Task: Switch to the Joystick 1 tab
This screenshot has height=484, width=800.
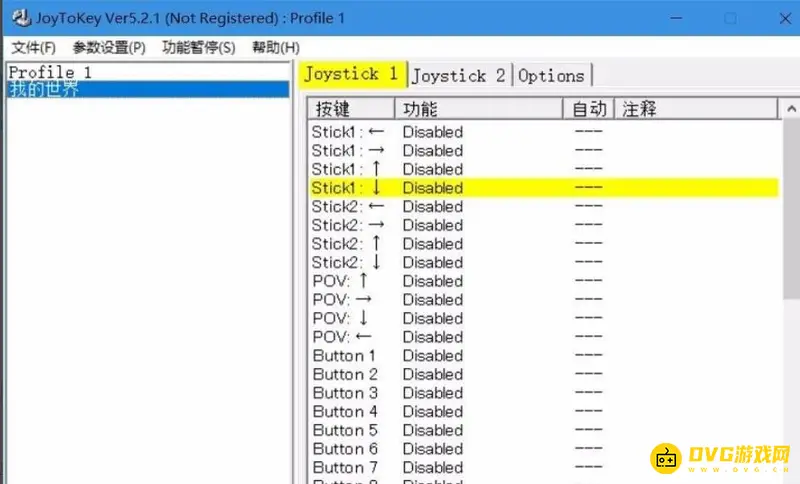Action: pyautogui.click(x=351, y=74)
